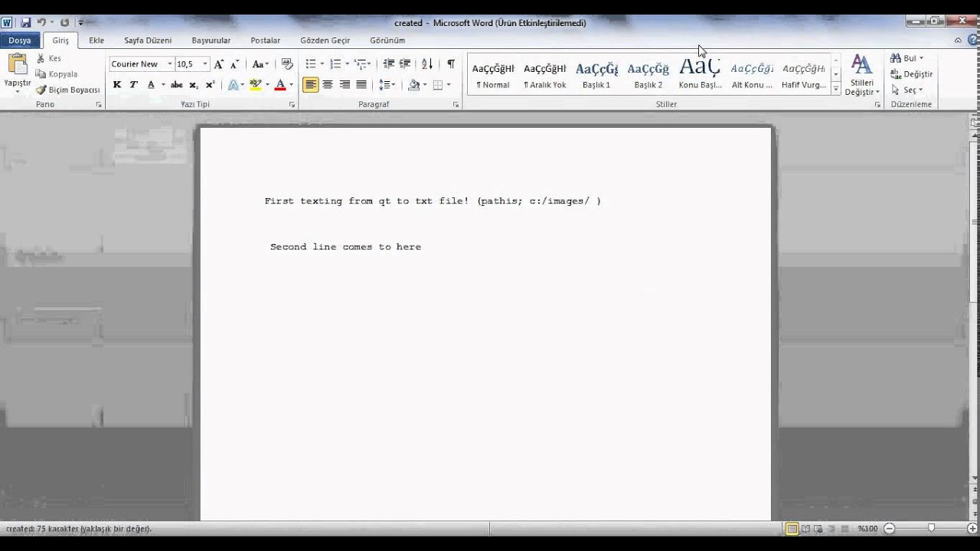Switch to the Gözden Geçir tab
The image size is (980, 551).
pos(325,41)
